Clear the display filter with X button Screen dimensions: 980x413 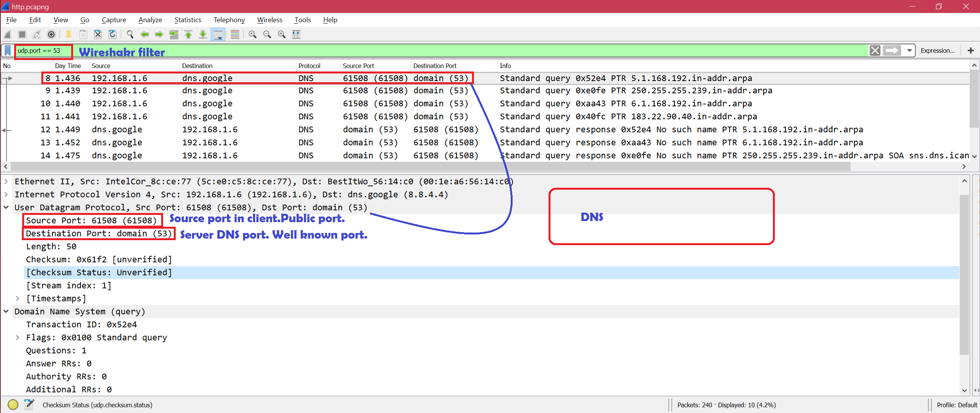point(875,50)
